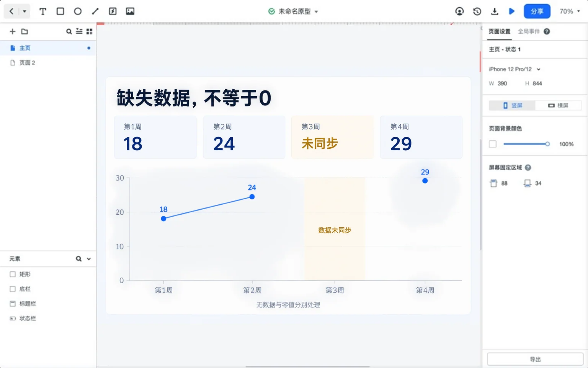Screen dimensions: 588x368
Task: Create a new folder in pages panel
Action: coord(24,31)
